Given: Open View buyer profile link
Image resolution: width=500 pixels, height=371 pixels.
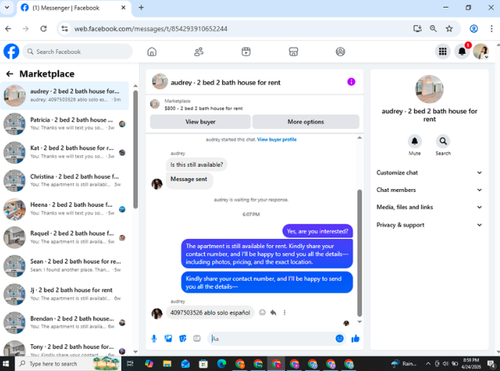Looking at the screenshot, I should pyautogui.click(x=277, y=140).
